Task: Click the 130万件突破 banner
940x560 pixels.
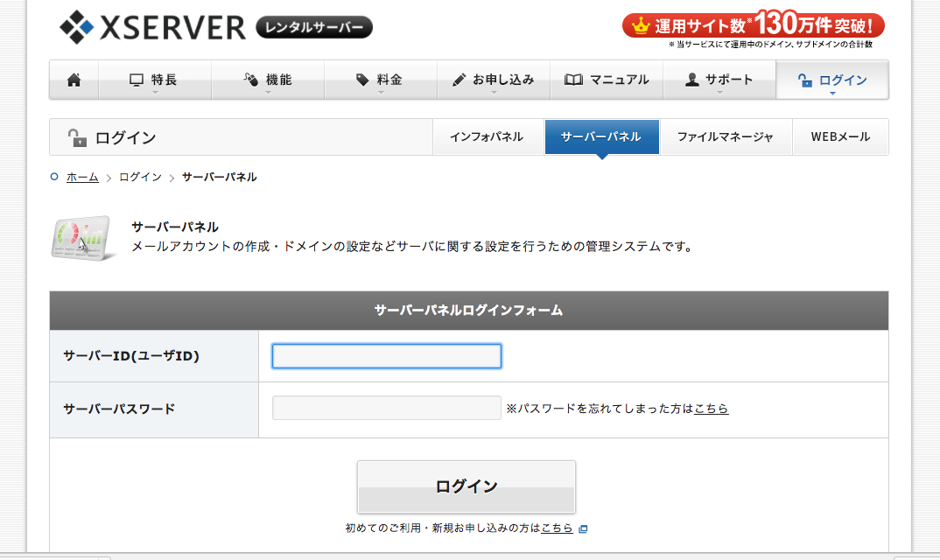Action: pos(753,25)
